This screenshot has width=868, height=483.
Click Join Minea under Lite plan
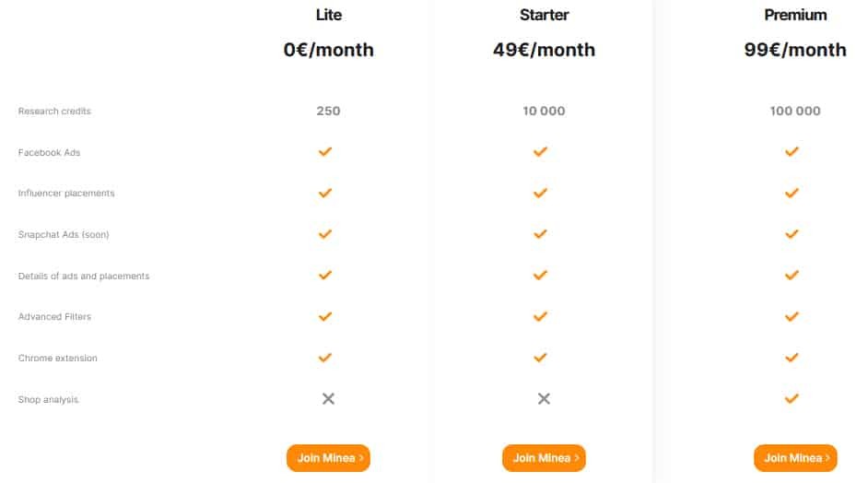pos(328,458)
